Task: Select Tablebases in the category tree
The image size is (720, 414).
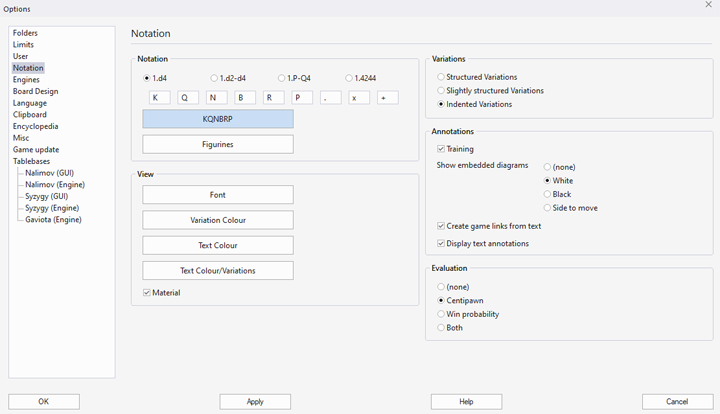Action: click(31, 161)
